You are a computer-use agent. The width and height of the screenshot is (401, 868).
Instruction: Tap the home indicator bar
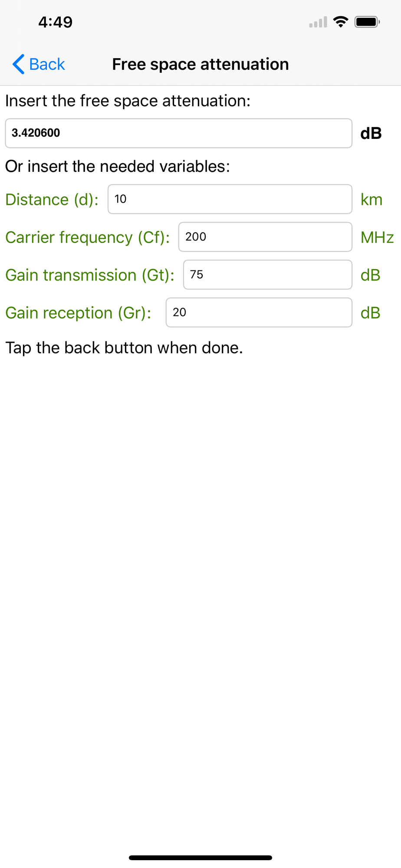[x=200, y=858]
